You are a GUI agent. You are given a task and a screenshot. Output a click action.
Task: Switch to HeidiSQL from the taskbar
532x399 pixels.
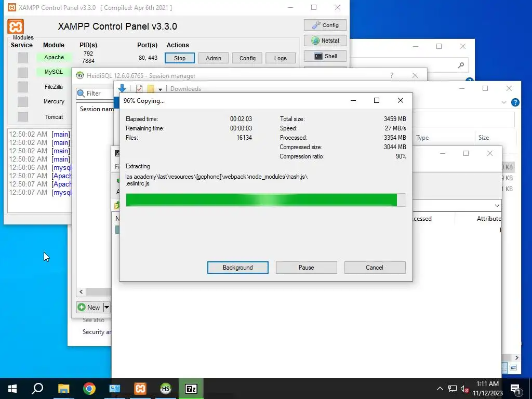point(166,389)
